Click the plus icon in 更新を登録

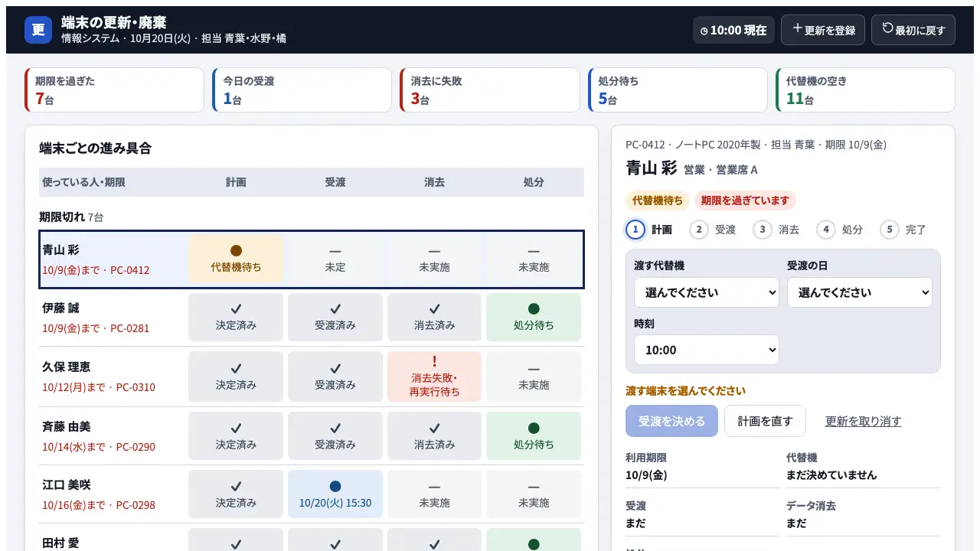[798, 28]
